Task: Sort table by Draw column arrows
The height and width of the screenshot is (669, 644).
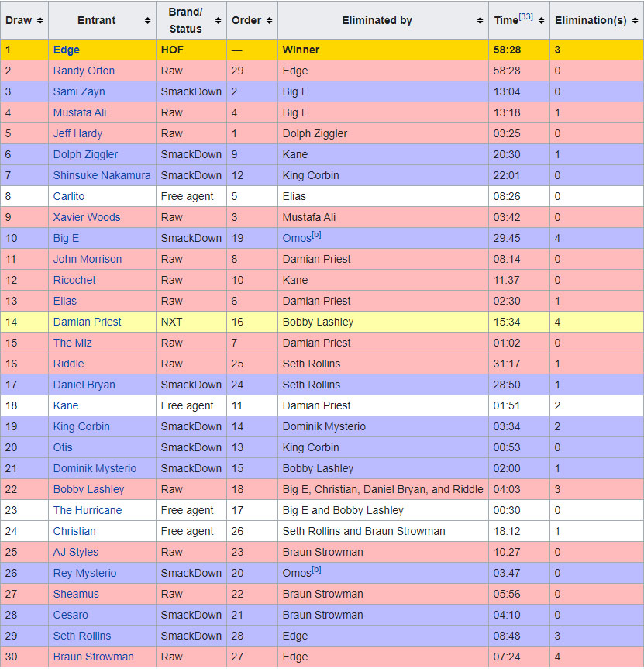Action: pos(40,20)
